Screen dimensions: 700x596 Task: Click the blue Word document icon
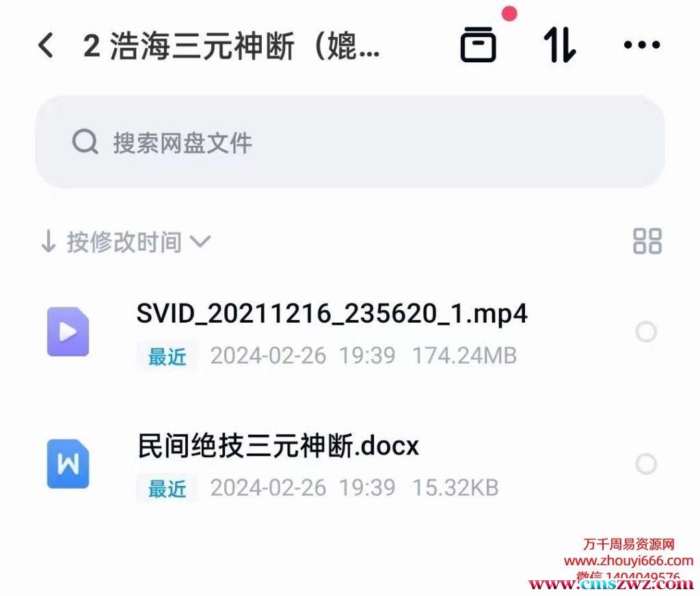[x=68, y=463]
